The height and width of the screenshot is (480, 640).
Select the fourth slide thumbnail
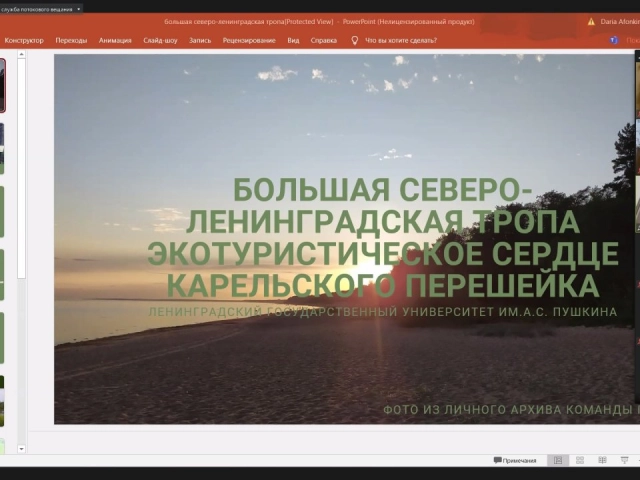point(2,275)
